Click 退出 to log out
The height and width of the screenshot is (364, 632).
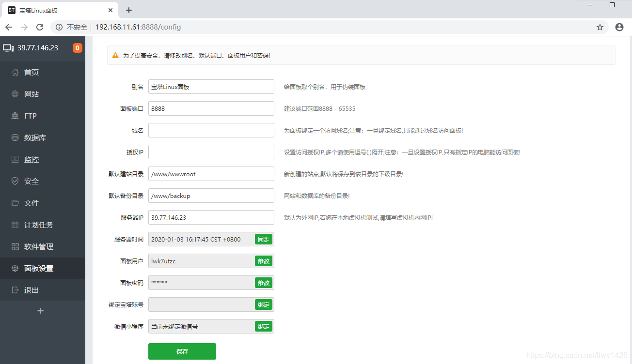point(43,290)
